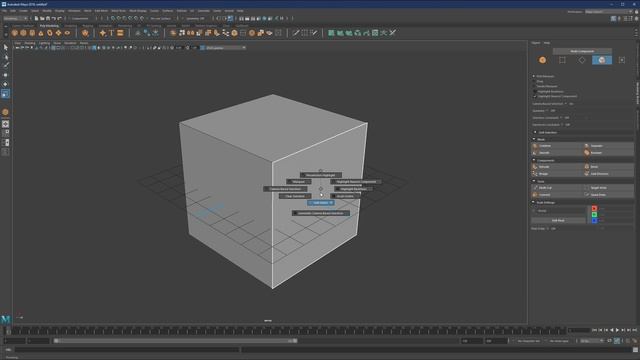Open the Symmetry dropdown in the status line
This screenshot has height=360, width=640.
tap(196, 18)
